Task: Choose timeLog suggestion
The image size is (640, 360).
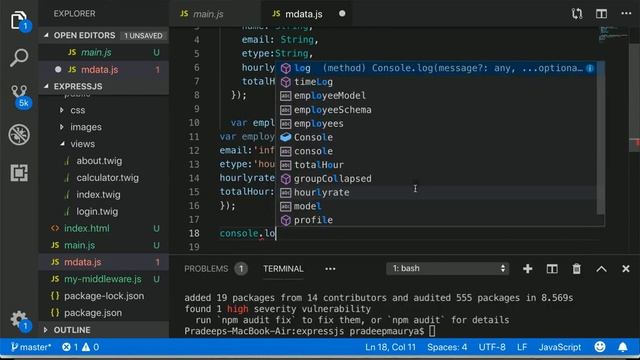Action: coord(437,82)
